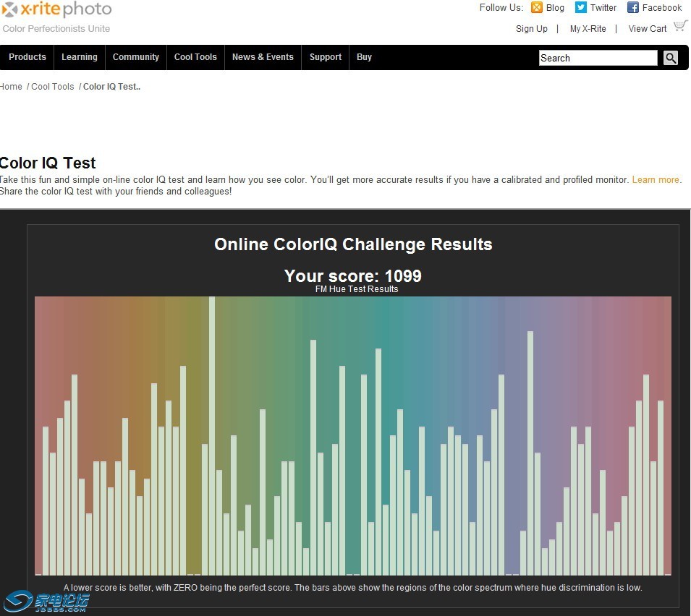Go to Home breadcrumb
This screenshot has width=691, height=616.
pos(11,87)
